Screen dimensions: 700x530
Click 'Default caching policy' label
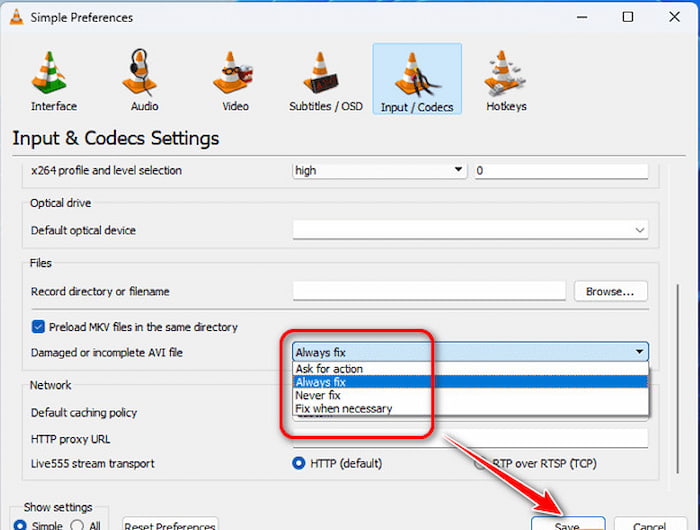[83, 413]
